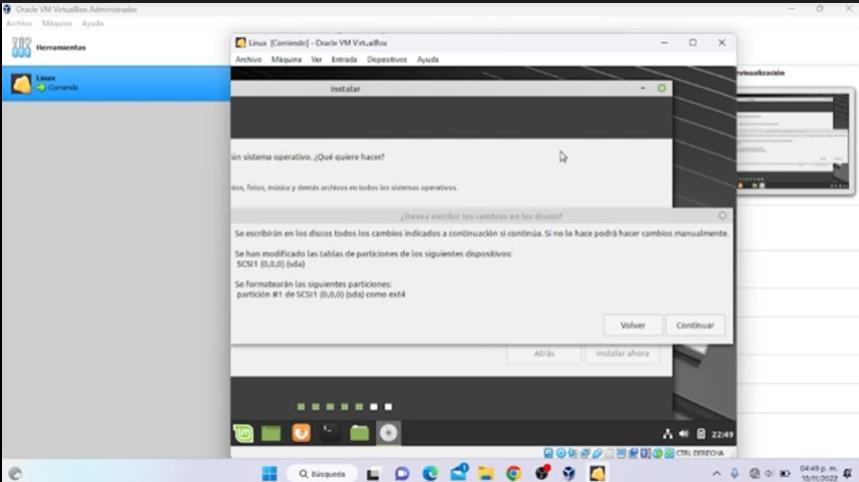Open the Entrada menu in VM window
The image size is (859, 482).
[344, 59]
